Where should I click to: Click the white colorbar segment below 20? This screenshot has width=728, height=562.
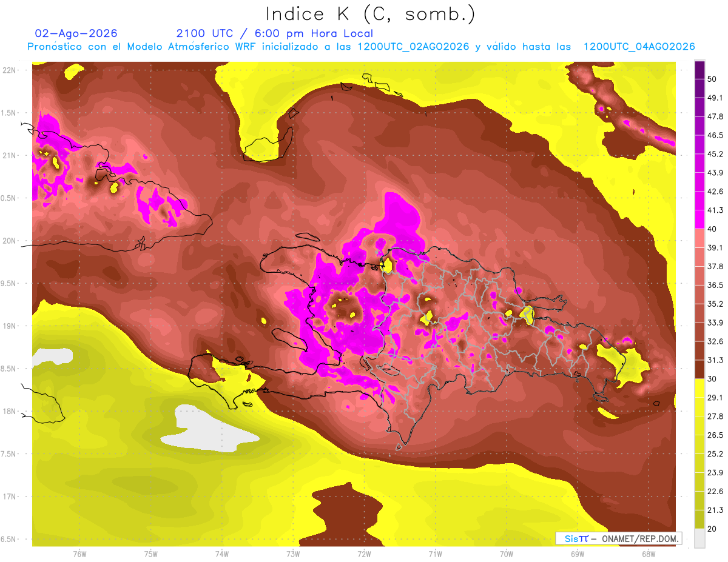point(699,538)
